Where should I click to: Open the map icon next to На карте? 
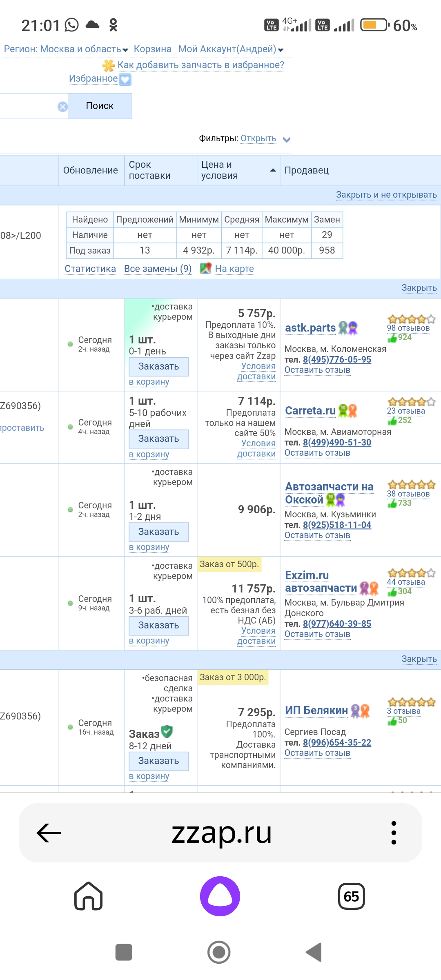click(205, 268)
